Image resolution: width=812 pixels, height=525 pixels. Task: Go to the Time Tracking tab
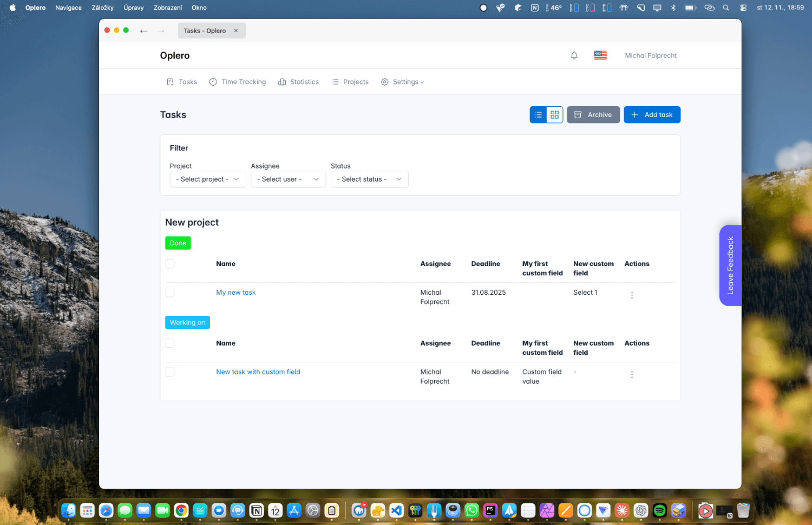[238, 82]
